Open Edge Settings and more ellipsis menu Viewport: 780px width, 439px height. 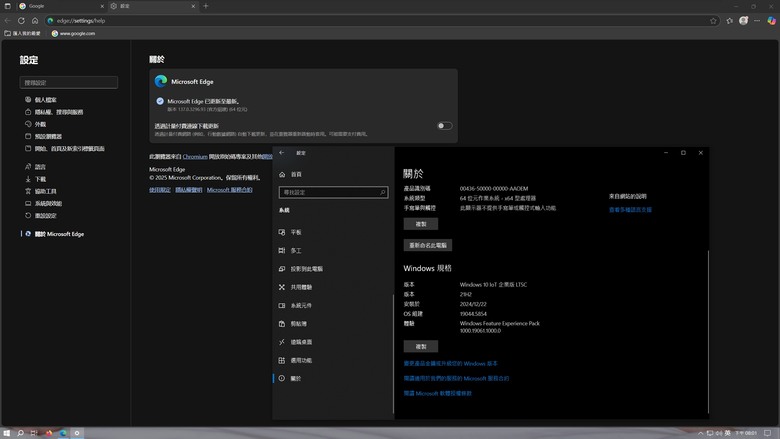coord(757,21)
